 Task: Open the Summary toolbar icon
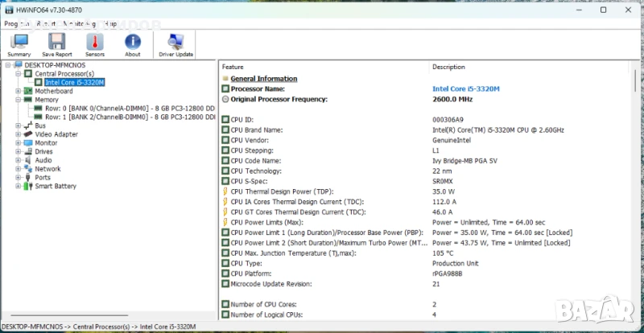(x=19, y=44)
